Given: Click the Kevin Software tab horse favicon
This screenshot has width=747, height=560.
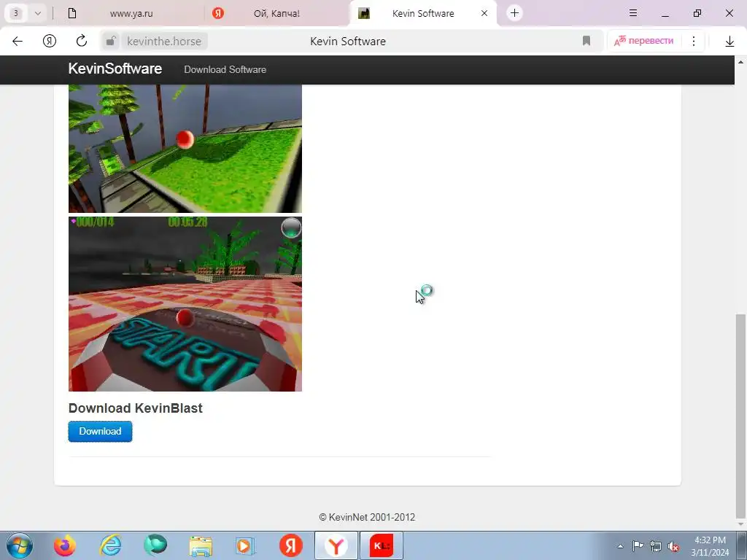Looking at the screenshot, I should [364, 13].
